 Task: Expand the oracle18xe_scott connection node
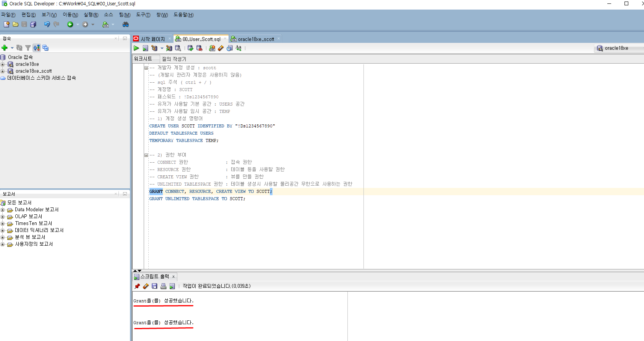coord(3,71)
